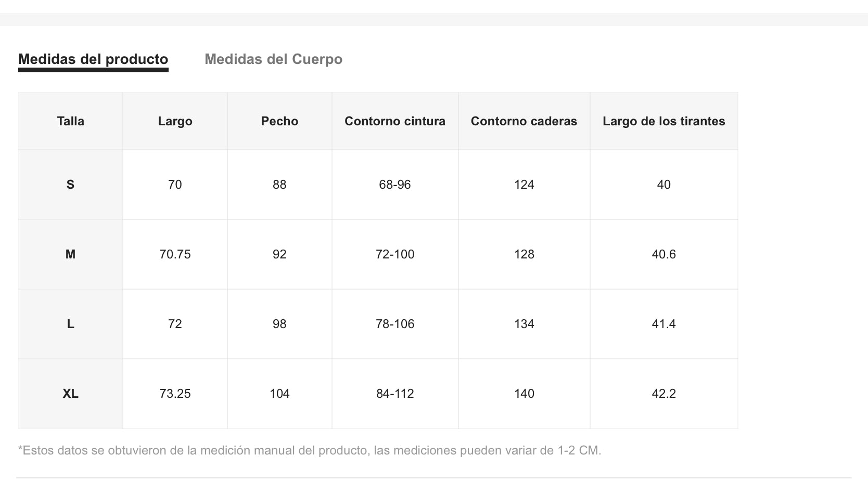This screenshot has width=868, height=481.
Task: Click the 42.2 strap length for XL
Action: 663,394
